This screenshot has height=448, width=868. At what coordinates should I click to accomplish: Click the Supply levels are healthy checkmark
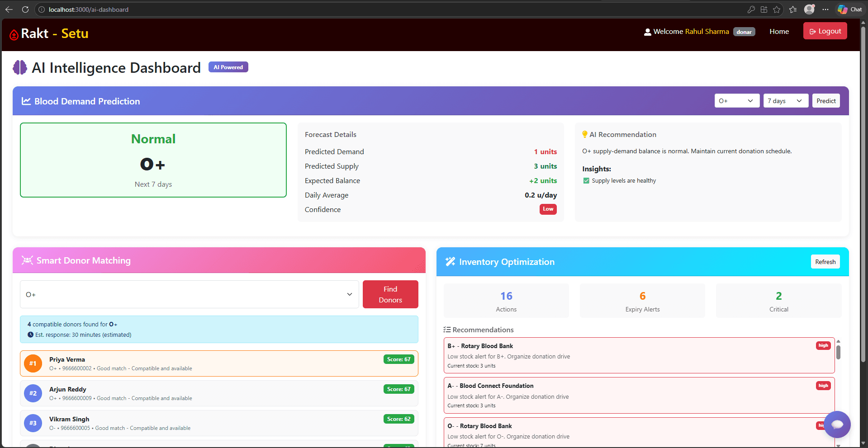[586, 181]
